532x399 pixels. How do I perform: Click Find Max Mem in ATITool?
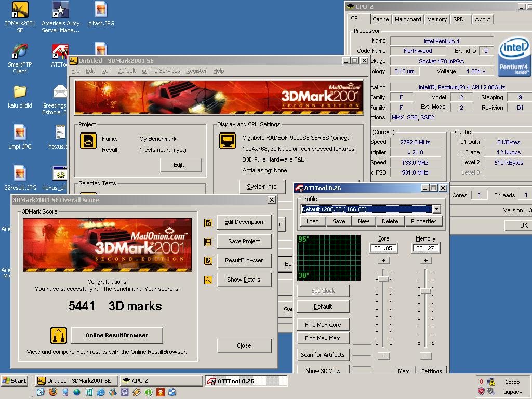tap(323, 338)
